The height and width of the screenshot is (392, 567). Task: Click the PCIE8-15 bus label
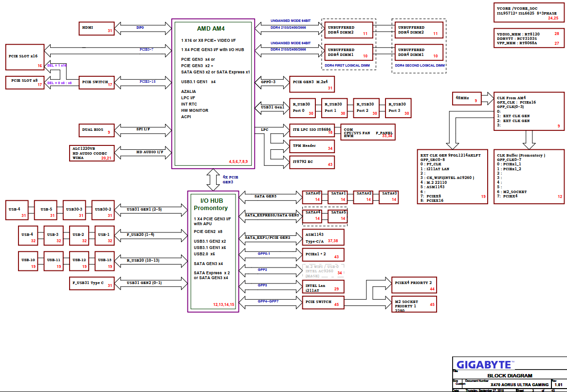click(147, 82)
